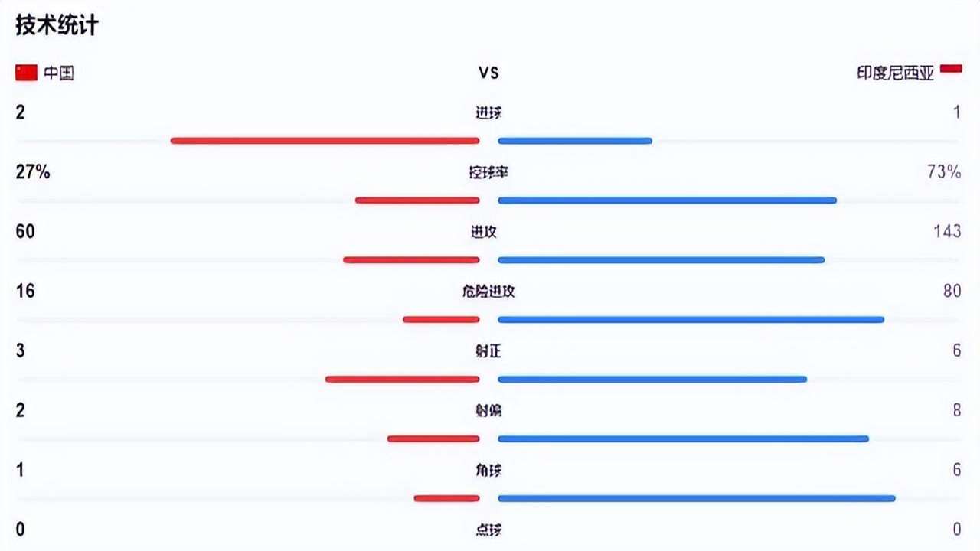The image size is (980, 551).
Task: Click Indonesia's 143 attacks value
Action: coord(947,231)
